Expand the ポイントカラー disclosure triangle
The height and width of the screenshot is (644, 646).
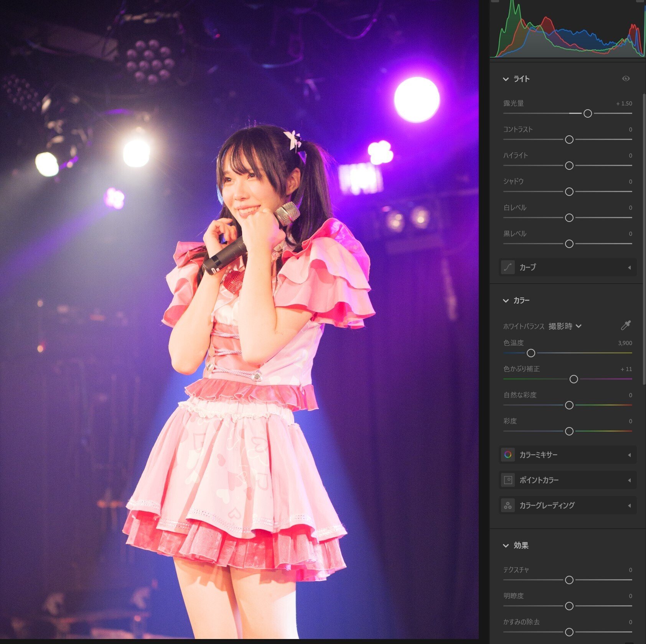(x=629, y=480)
